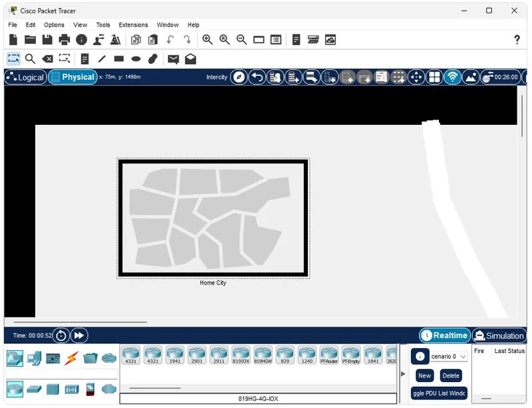
Task: Select Wireless Devices subcategory
Action: click(x=72, y=389)
